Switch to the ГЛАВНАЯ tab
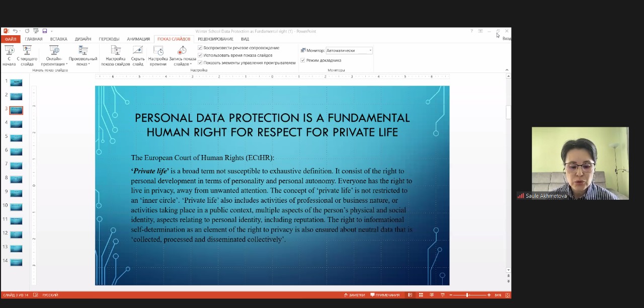Screen dimensions: 644x308 34,39
